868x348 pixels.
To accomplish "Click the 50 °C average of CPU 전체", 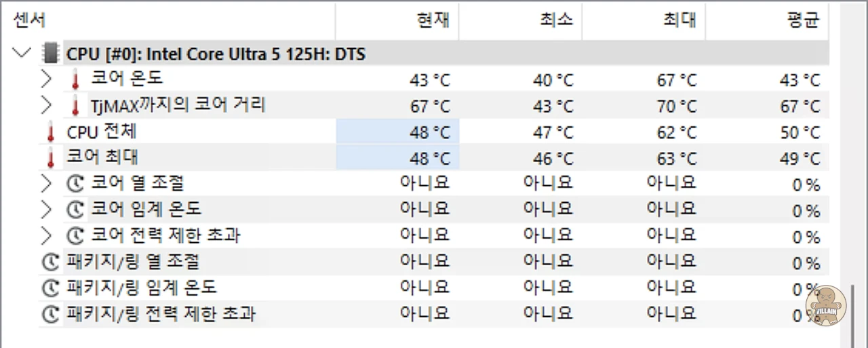I will (x=800, y=132).
